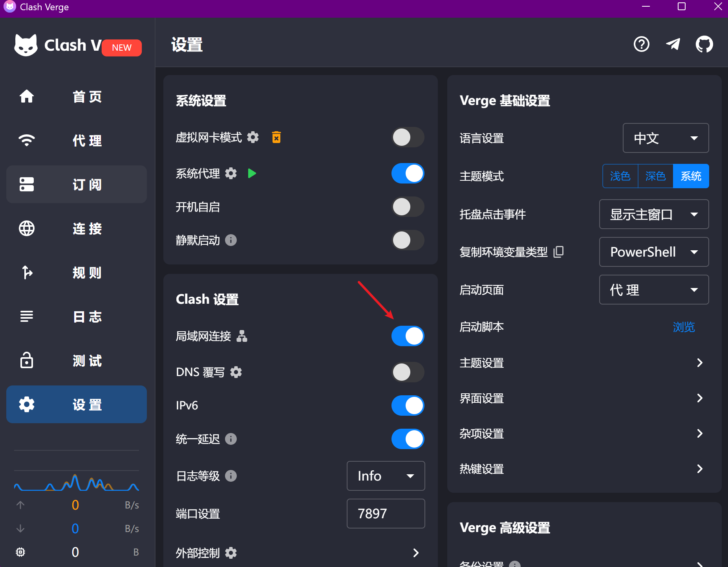Open the 代理 proxies sidebar item
Screen dimensions: 728x567
point(77,140)
